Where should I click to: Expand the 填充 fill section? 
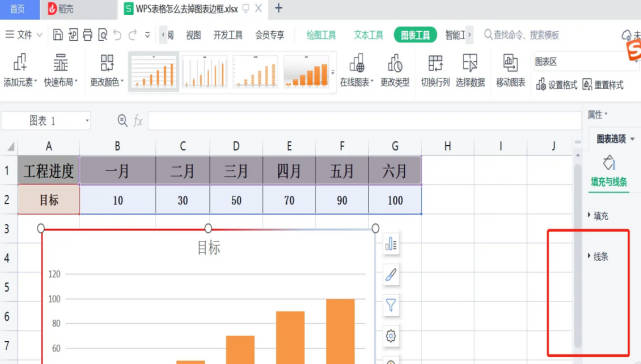pyautogui.click(x=598, y=216)
